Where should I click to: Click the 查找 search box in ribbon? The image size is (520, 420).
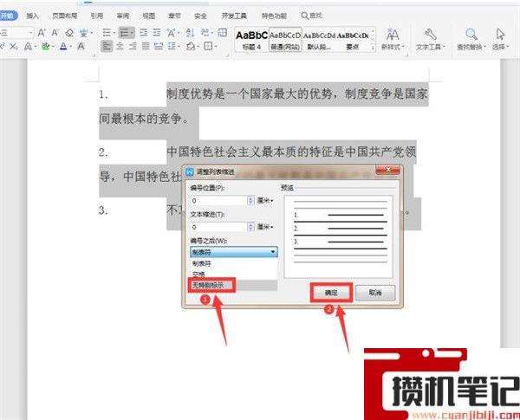coord(312,16)
